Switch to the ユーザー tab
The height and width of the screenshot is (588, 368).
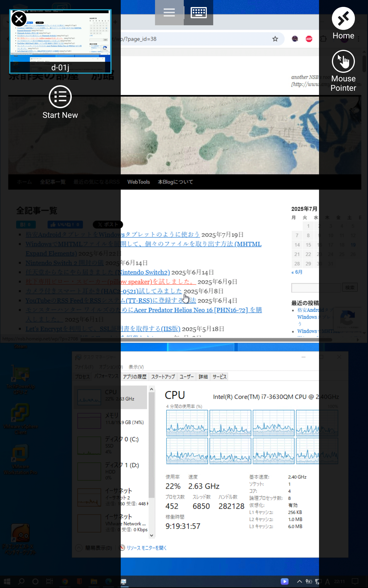coord(187,377)
